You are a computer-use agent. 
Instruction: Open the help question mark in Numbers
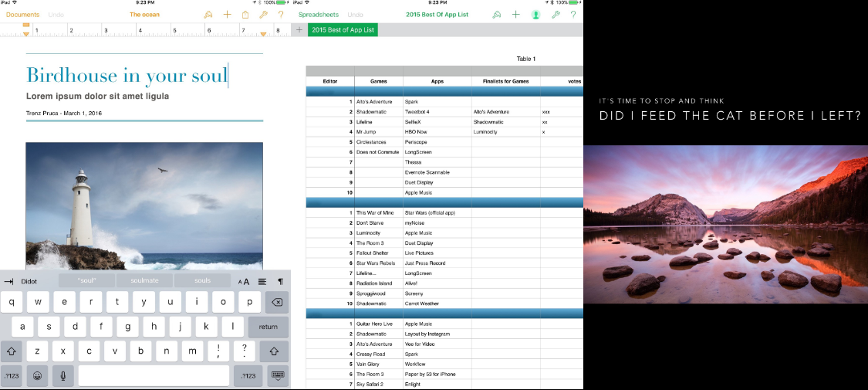573,15
